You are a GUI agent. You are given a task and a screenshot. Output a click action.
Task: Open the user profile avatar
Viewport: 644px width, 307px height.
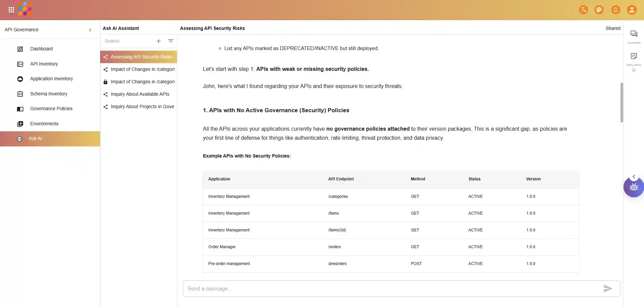coord(632,10)
